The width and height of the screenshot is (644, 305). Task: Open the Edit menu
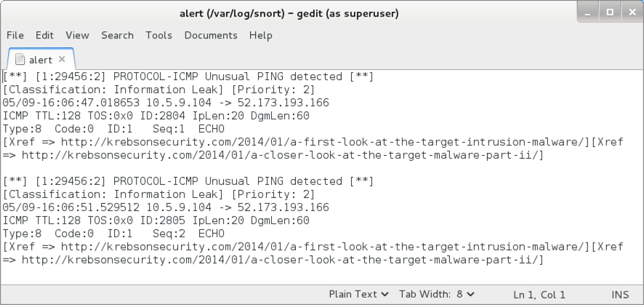[x=44, y=36]
